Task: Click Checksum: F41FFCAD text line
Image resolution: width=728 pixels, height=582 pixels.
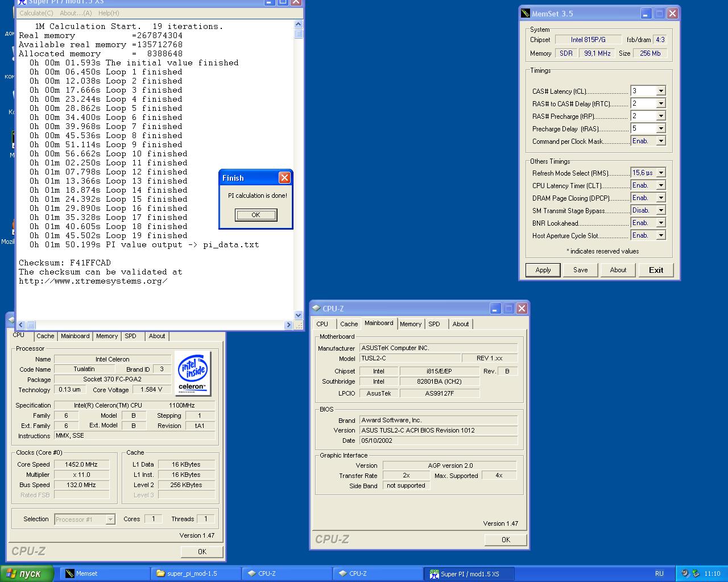Action: tap(65, 263)
